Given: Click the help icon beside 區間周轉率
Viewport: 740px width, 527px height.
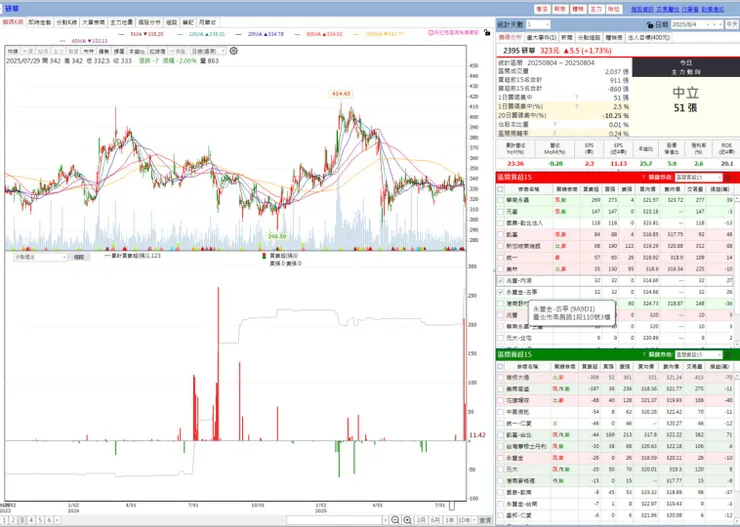Looking at the screenshot, I should 555,134.
